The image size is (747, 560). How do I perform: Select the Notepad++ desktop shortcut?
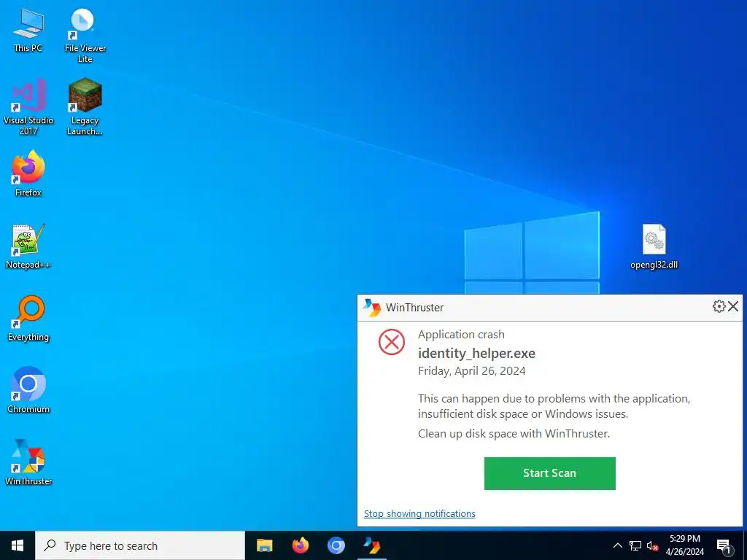coord(28,246)
